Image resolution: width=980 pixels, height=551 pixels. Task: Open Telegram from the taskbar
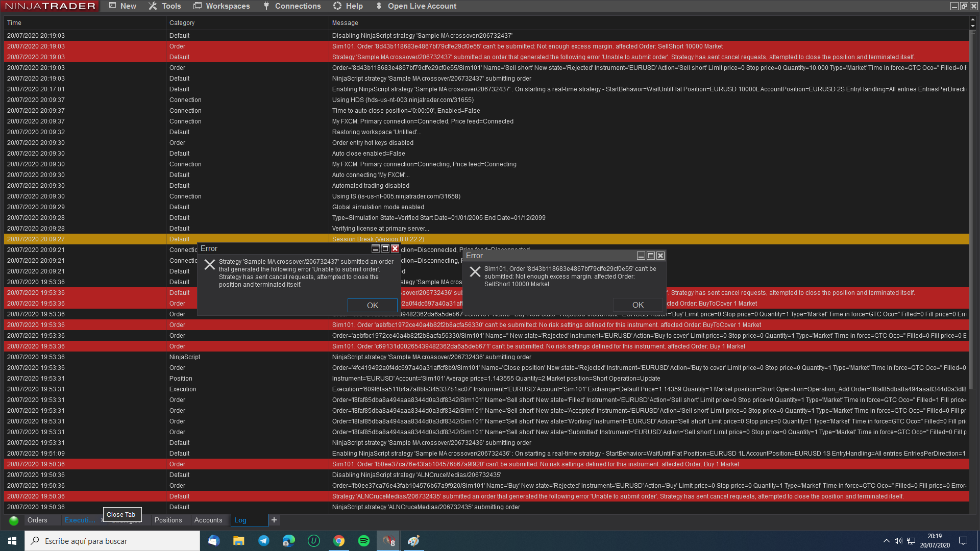point(264,541)
